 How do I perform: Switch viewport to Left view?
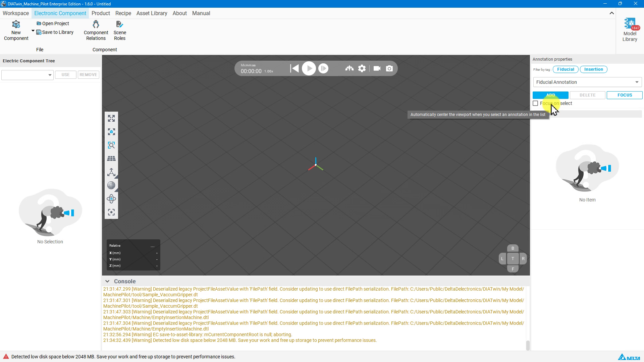[502, 258]
